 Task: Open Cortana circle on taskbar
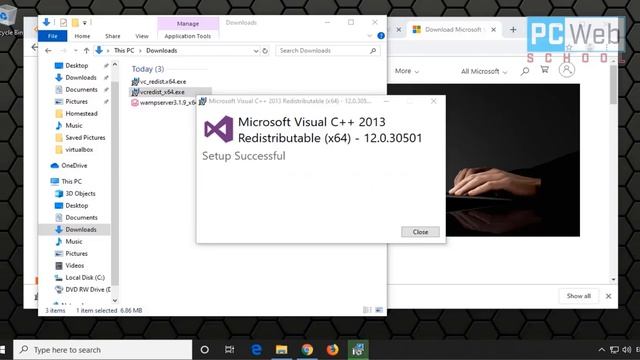pyautogui.click(x=204, y=350)
